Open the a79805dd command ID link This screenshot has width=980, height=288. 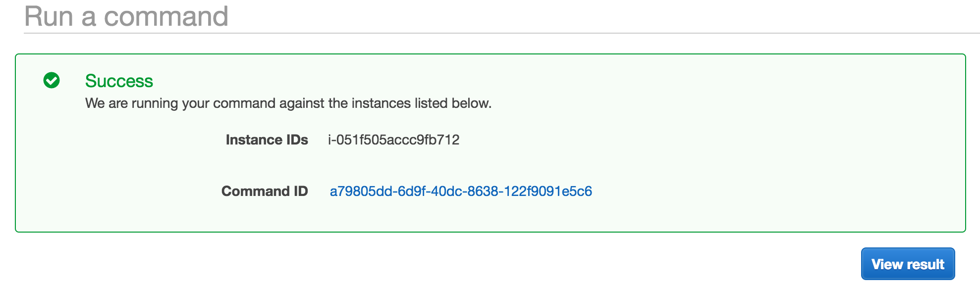tap(461, 192)
